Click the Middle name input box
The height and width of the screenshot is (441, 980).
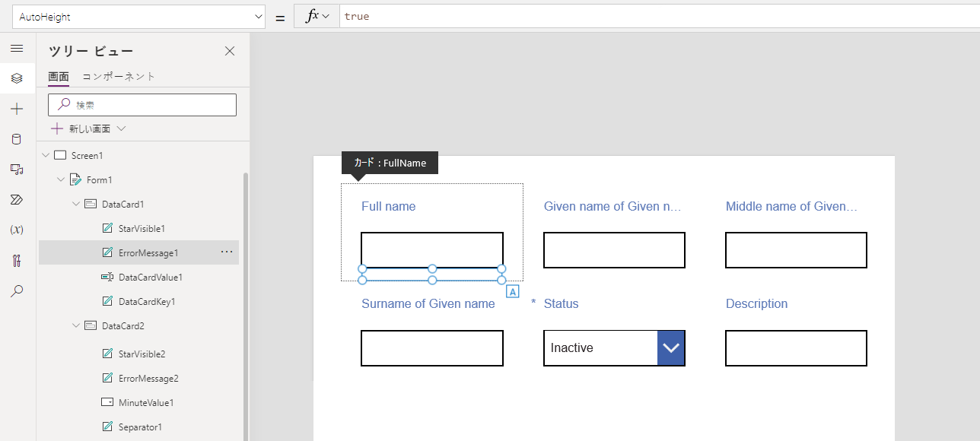[796, 250]
